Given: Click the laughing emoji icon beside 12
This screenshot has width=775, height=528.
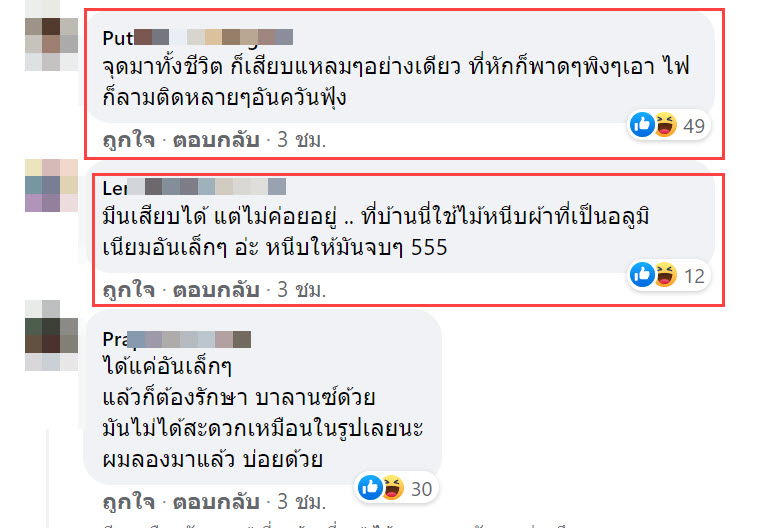Looking at the screenshot, I should 665,275.
